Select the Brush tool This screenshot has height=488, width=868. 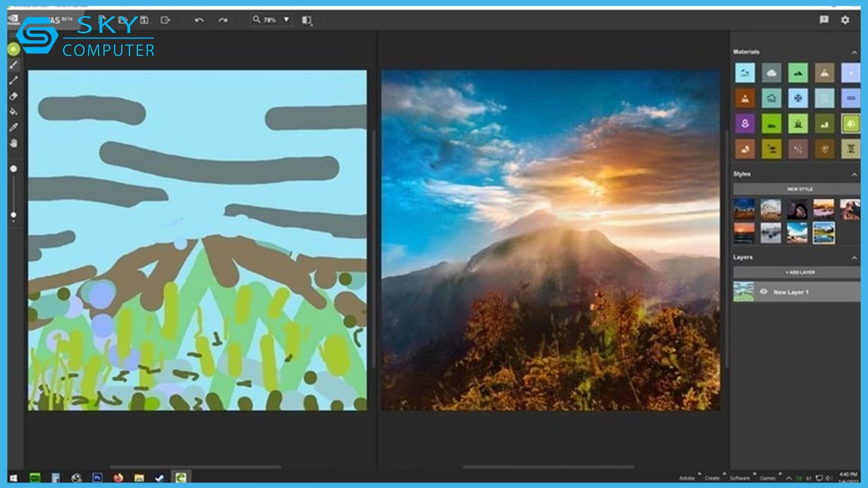pos(14,65)
